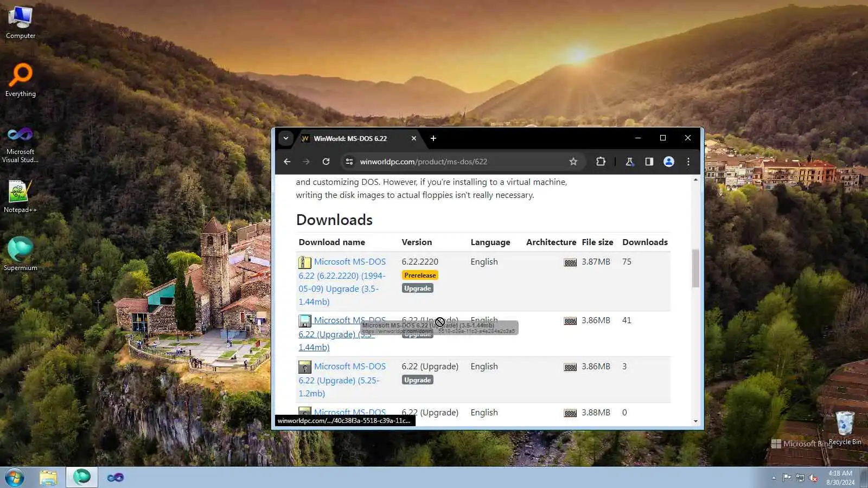Go forward in browser history
Screen dimensions: 868x488
click(307, 162)
